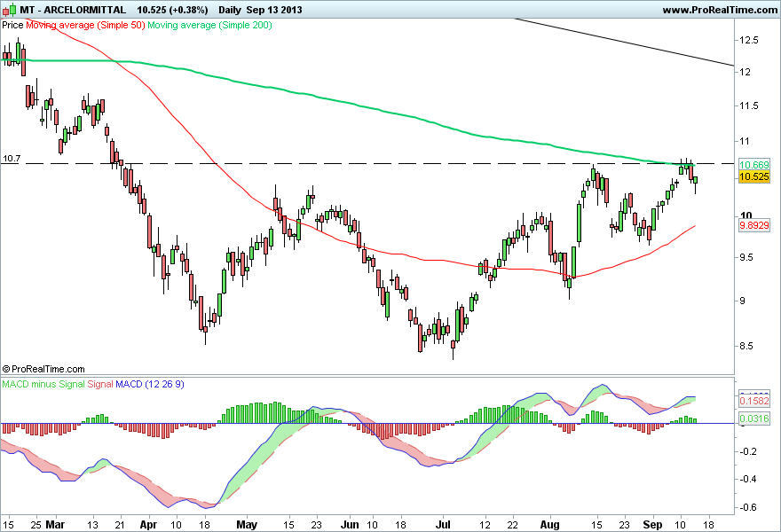Click the yellow 10.525 current price tag

(x=754, y=176)
